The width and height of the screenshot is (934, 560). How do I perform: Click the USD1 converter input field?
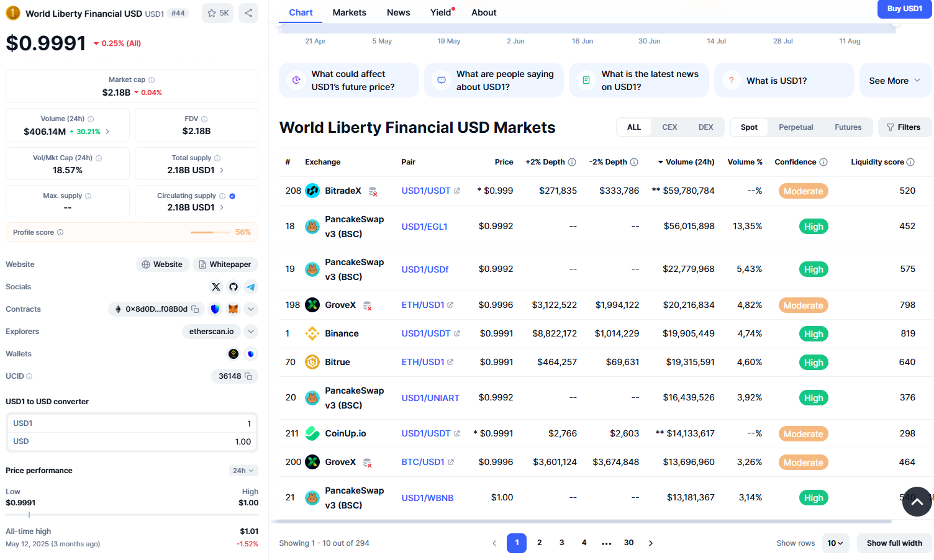(132, 423)
